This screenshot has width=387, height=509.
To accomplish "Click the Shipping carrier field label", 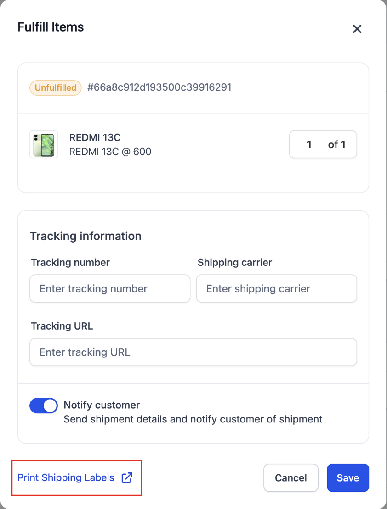I will (235, 262).
